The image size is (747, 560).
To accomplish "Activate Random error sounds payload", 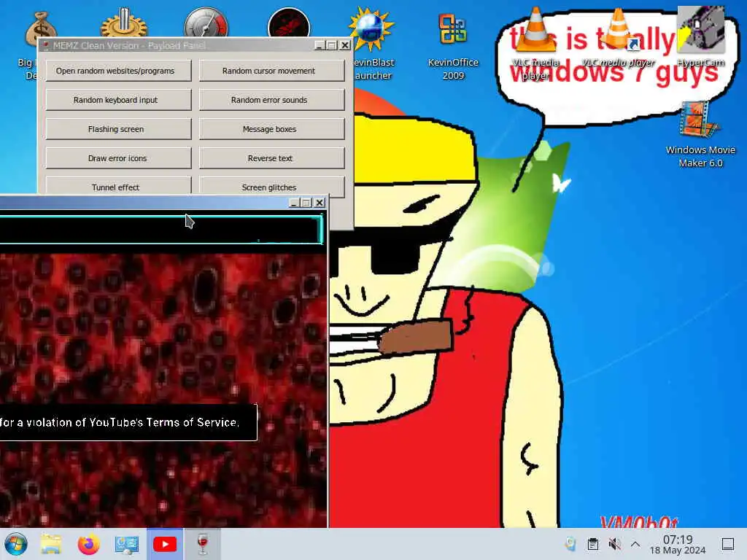I will click(x=271, y=100).
